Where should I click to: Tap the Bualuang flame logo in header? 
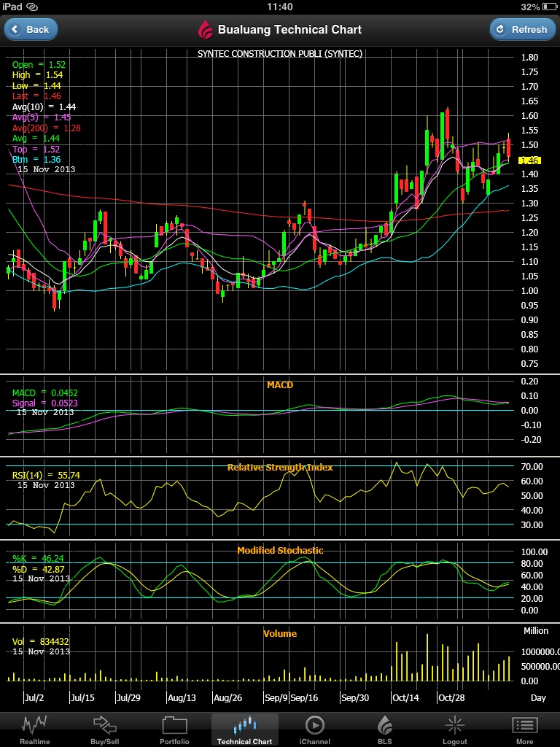(206, 29)
